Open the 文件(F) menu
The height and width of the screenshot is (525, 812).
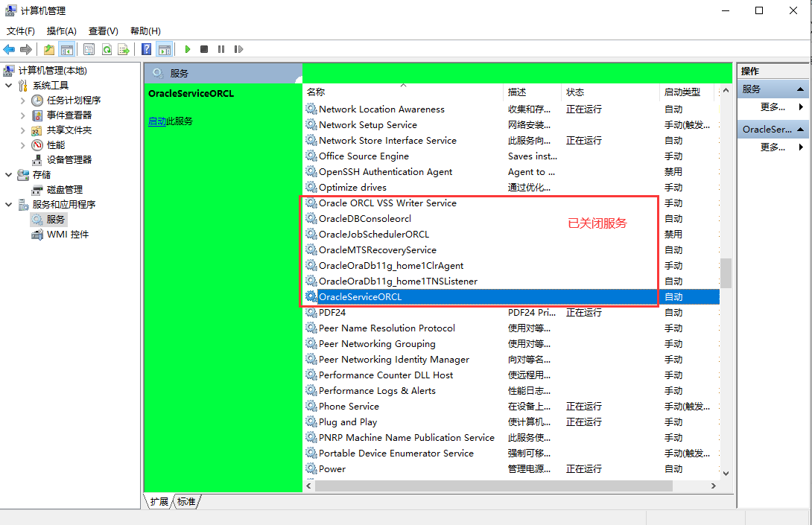click(21, 31)
